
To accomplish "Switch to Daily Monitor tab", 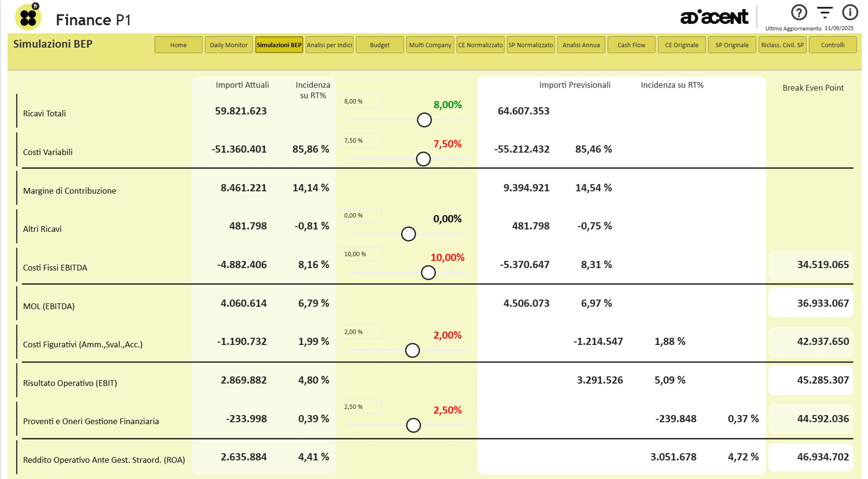I will coord(228,45).
